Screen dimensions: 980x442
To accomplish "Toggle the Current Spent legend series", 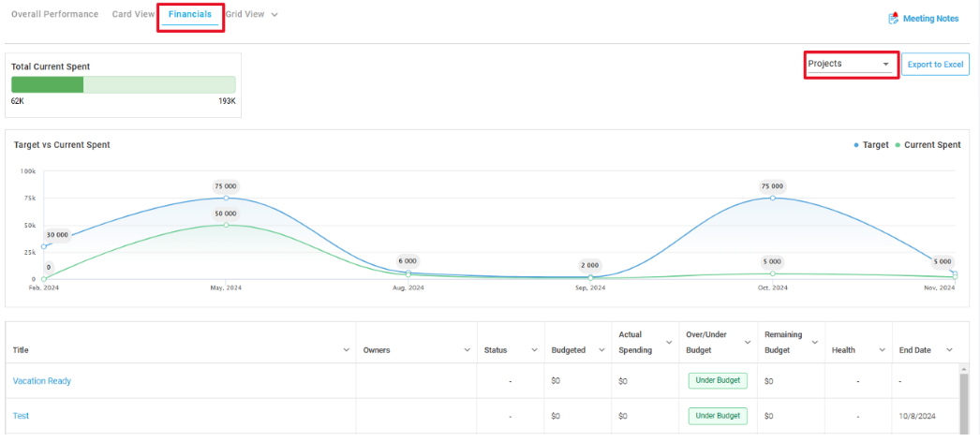I will [x=928, y=145].
